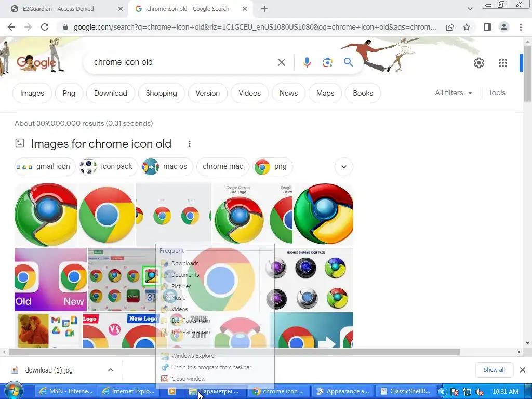Click the mac os suggestion chip
Image resolution: width=532 pixels, height=399 pixels.
click(x=167, y=167)
